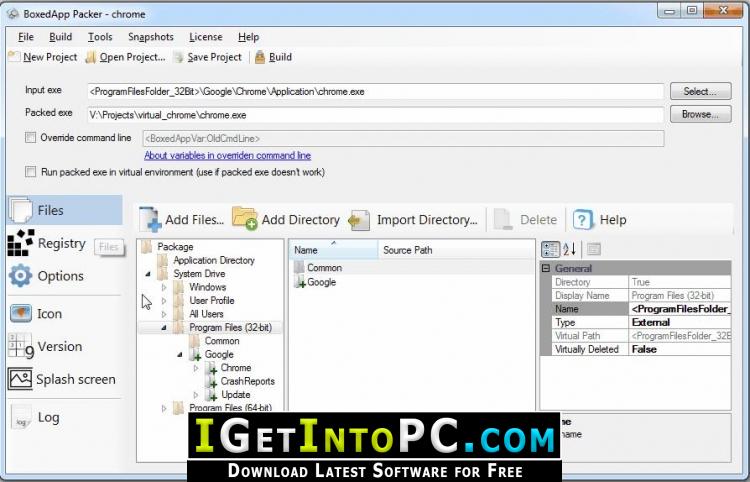This screenshot has width=750, height=482.
Task: Click the CrashReports folder icon in tree
Action: (x=210, y=381)
